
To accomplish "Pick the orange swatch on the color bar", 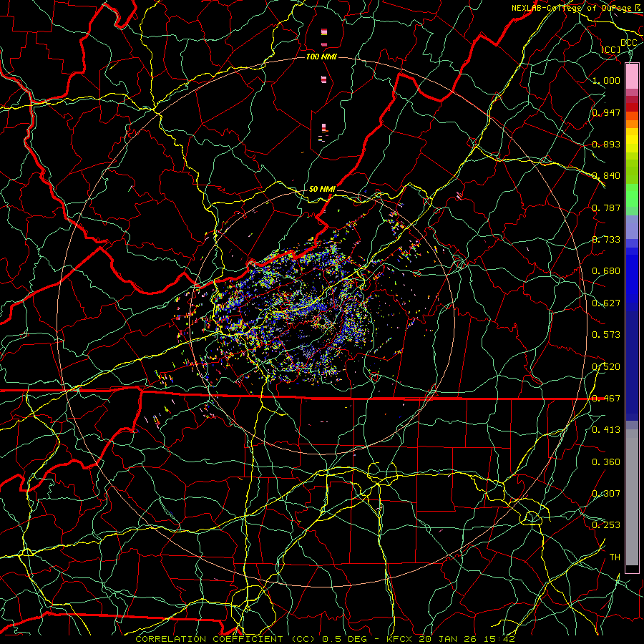I will 632,124.
